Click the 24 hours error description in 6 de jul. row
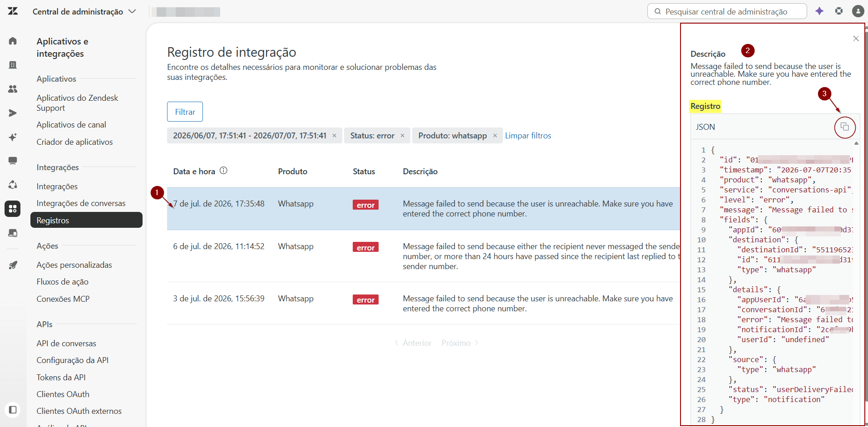This screenshot has width=868, height=427. coord(541,256)
